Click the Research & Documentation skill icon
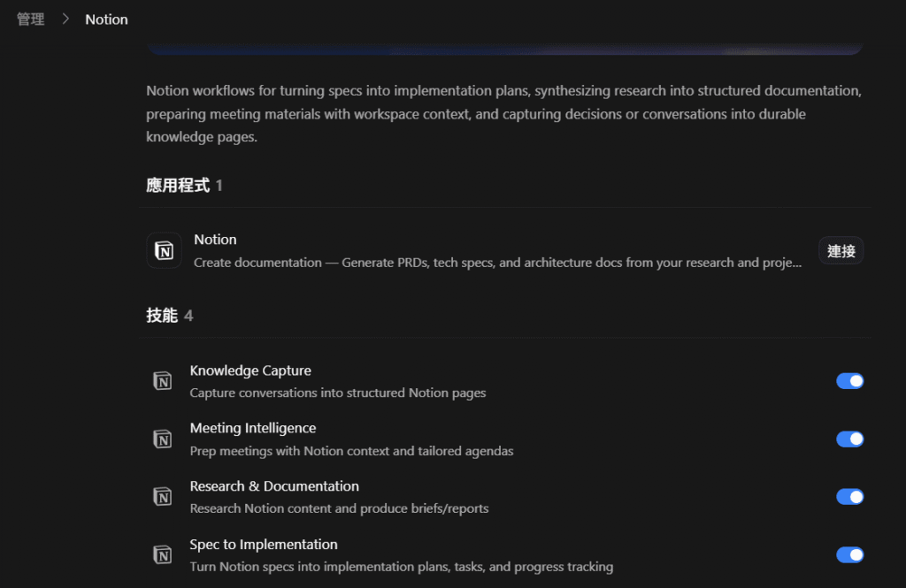906x588 pixels. (x=163, y=497)
